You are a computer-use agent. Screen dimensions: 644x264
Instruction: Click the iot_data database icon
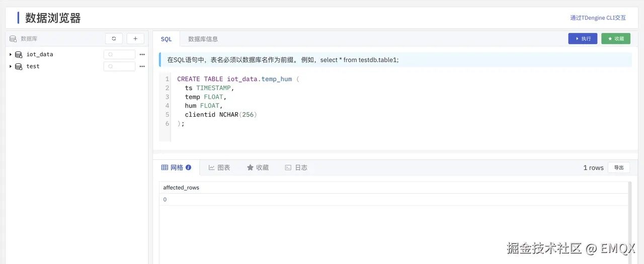click(x=19, y=54)
